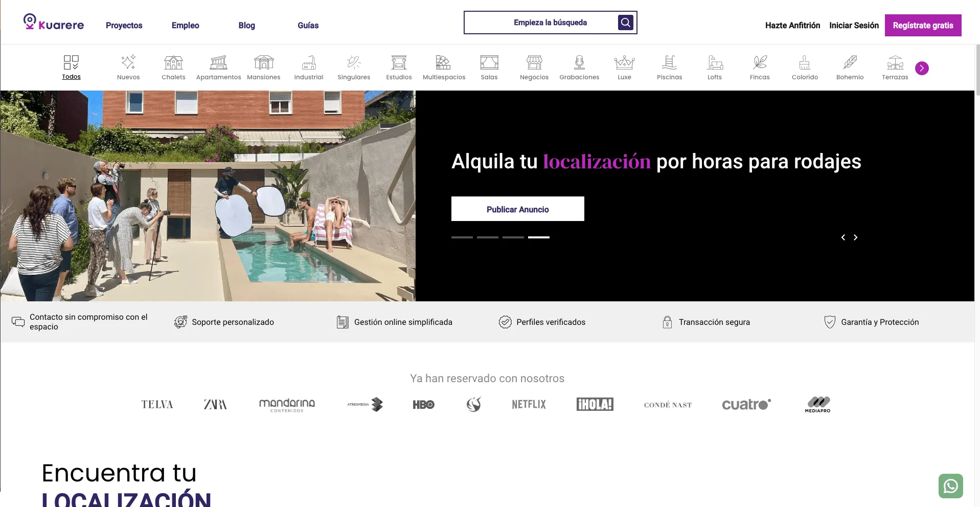This screenshot has width=980, height=507.
Task: Select the Todos category icon
Action: [71, 62]
